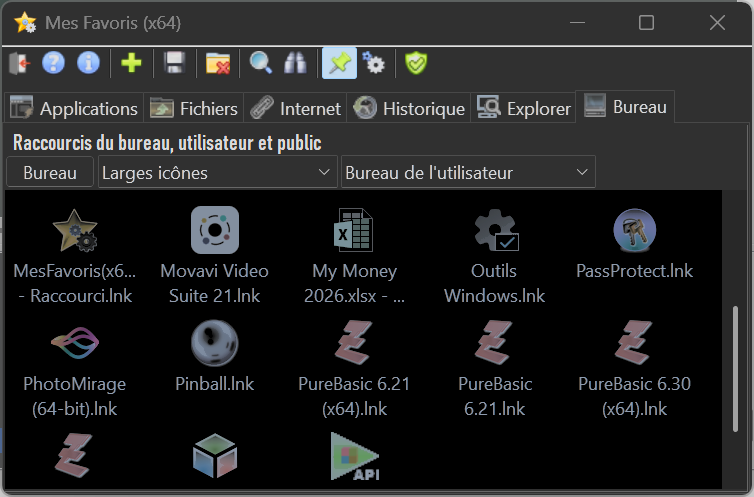Click the green plus add icon
The width and height of the screenshot is (754, 497).
point(131,64)
